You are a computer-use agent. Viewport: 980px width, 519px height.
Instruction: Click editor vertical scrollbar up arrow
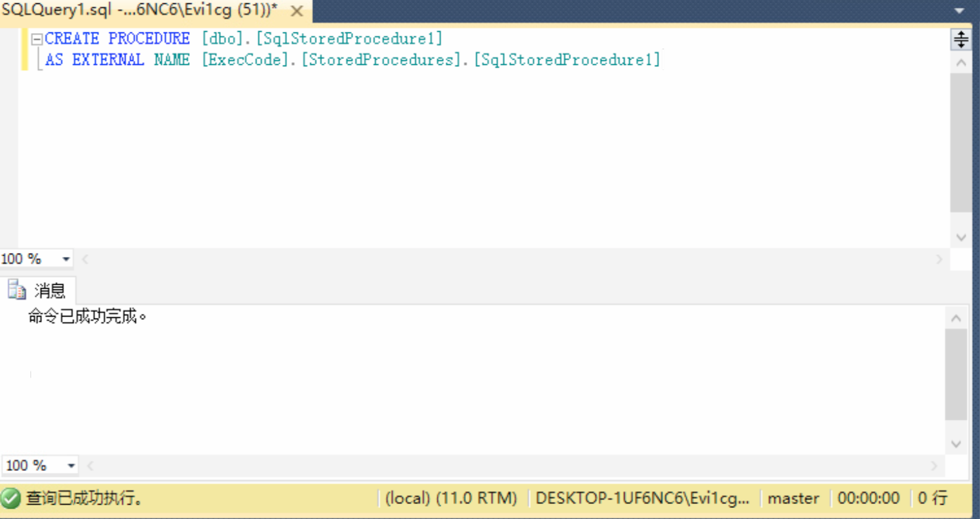pos(961,63)
